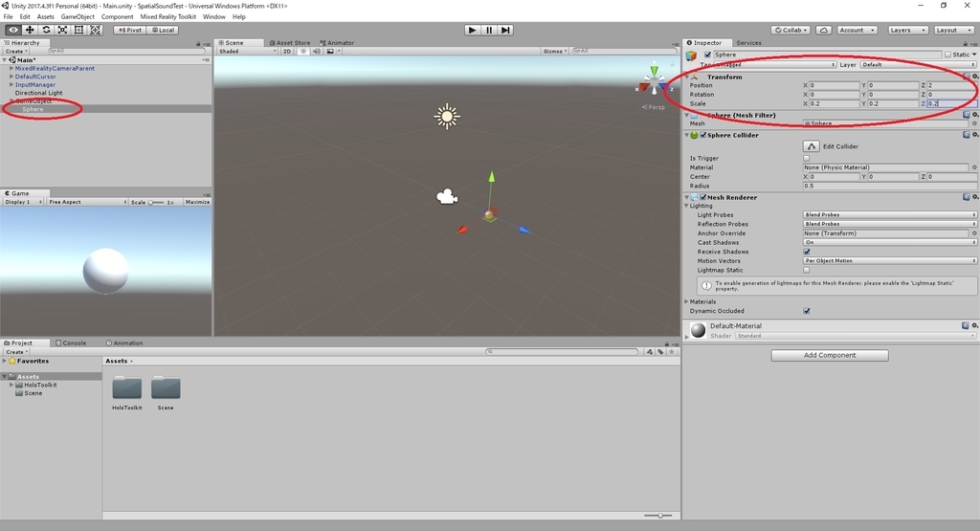
Task: Select the combined Transform tool
Action: [x=95, y=30]
